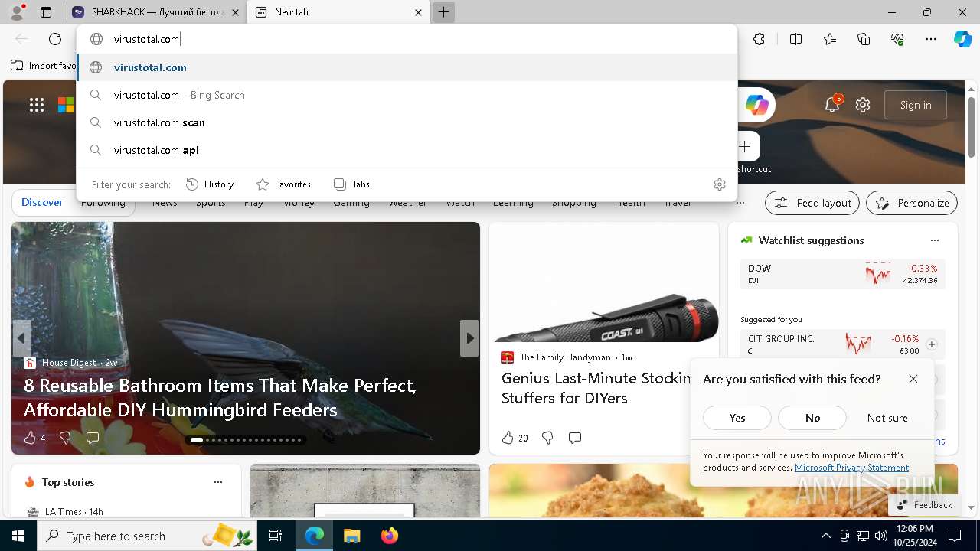Viewport: 980px width, 551px height.
Task: Answer No to feed satisfaction
Action: point(812,418)
